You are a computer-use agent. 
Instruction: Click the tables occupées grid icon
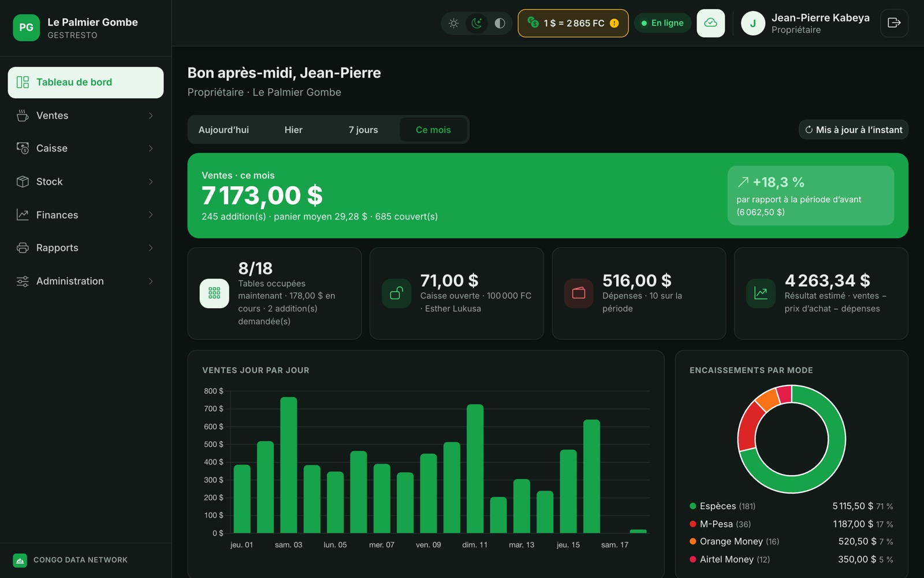click(214, 293)
